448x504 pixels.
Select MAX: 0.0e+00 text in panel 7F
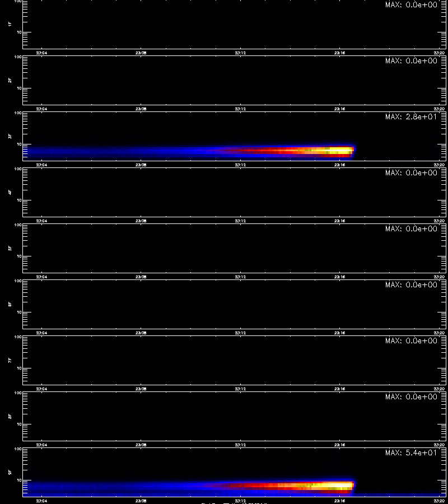pos(411,340)
